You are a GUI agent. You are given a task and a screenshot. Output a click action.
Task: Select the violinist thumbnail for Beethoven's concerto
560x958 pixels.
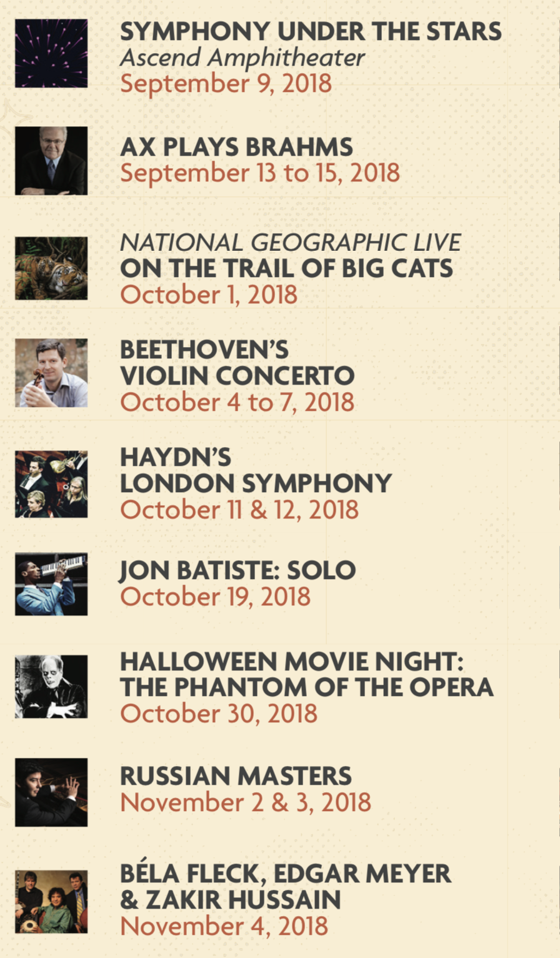pyautogui.click(x=51, y=373)
